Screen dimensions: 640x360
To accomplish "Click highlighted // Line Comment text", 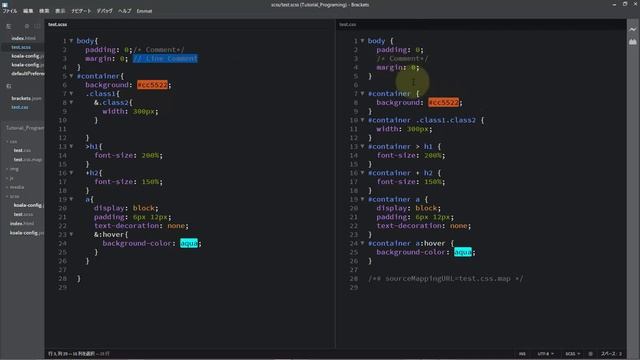I will coord(165,59).
